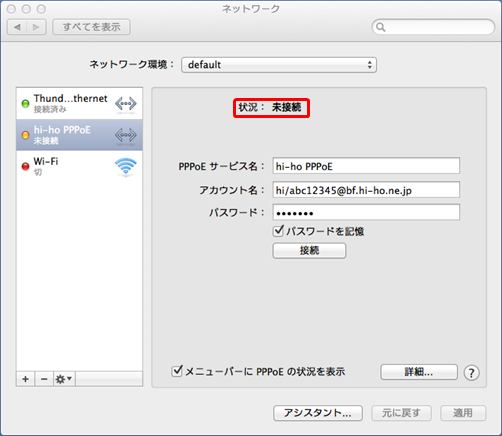Click the Thunderbolt Ethernet connection icon

126,104
